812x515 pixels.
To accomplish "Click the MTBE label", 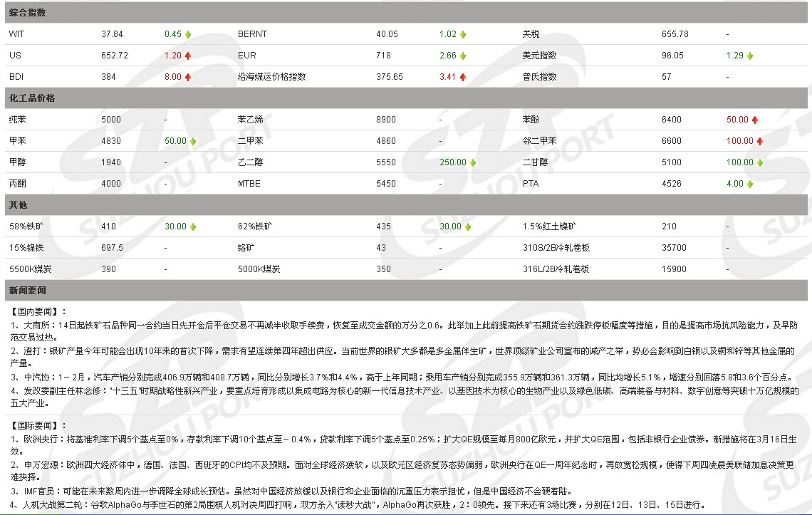I will pyautogui.click(x=249, y=183).
